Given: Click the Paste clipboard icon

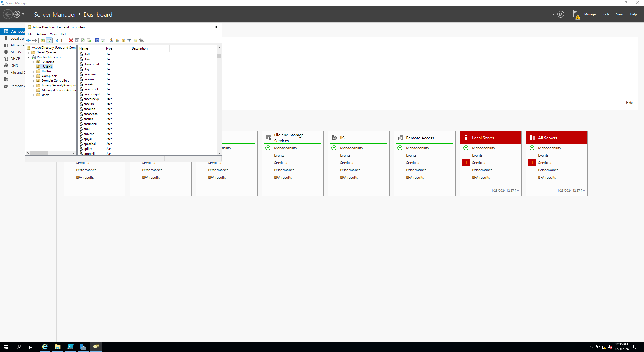Looking at the screenshot, I should (63, 40).
